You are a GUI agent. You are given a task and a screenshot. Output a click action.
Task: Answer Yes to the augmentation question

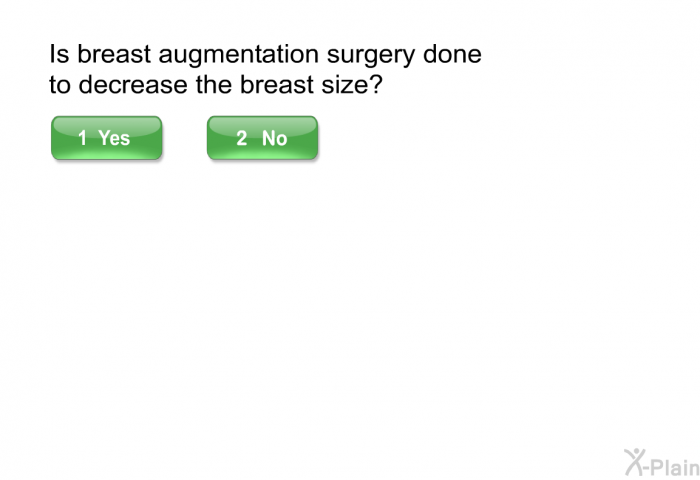[106, 138]
